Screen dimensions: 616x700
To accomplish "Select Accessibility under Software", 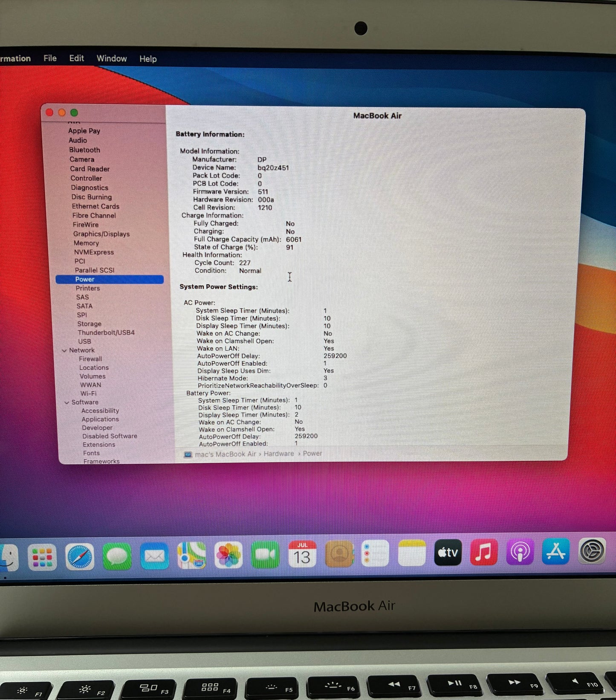I will click(x=100, y=411).
